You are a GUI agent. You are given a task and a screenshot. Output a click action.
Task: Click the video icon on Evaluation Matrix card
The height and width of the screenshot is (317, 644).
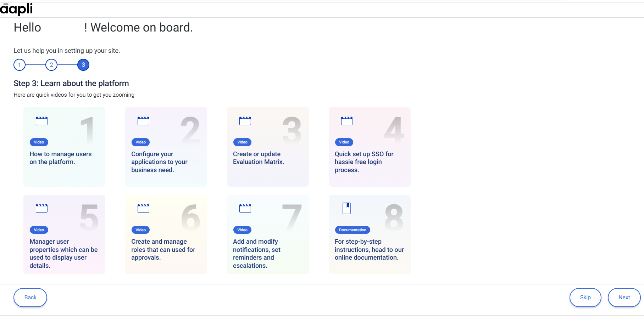[245, 121]
